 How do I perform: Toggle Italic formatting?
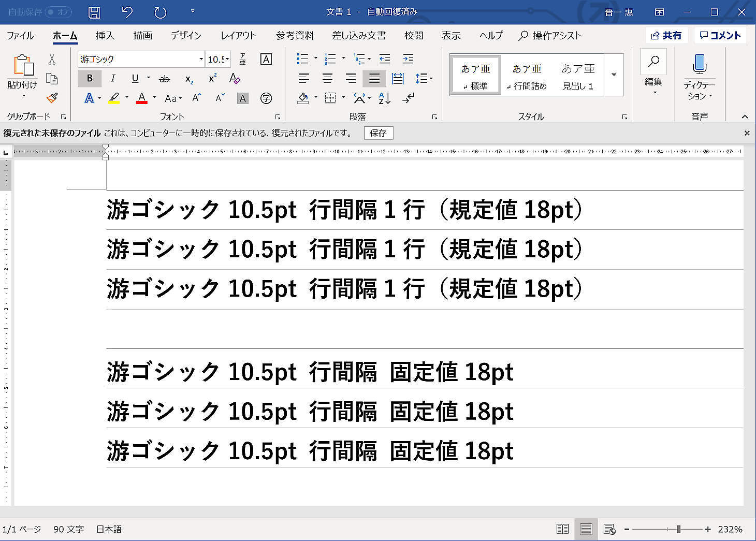(113, 79)
